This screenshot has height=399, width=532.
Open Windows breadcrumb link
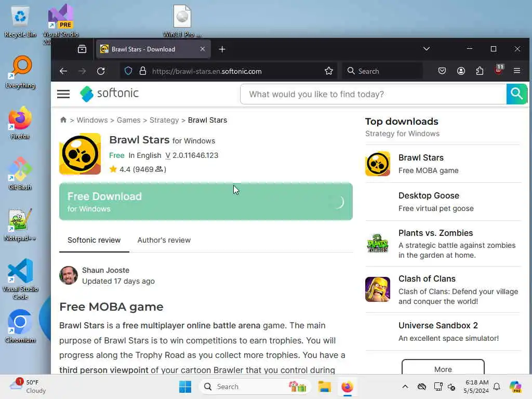(x=92, y=120)
